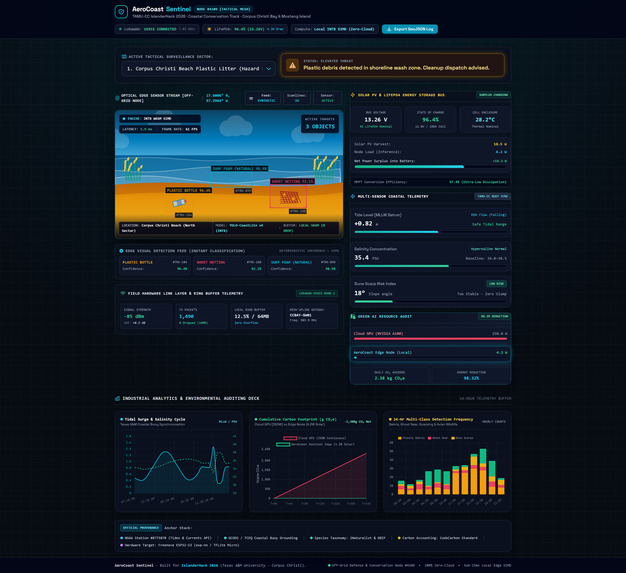Toggle the Cloud GPU legend entry

click(315, 438)
